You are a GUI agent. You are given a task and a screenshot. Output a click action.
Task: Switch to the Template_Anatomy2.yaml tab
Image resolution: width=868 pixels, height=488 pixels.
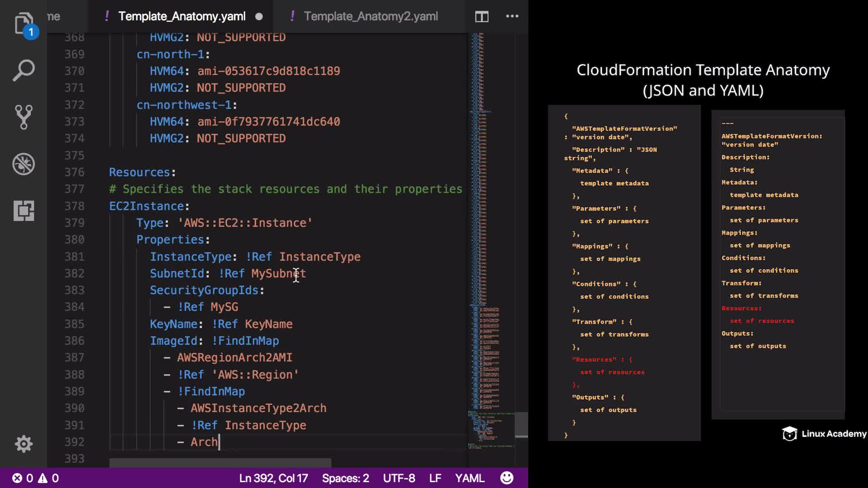pyautogui.click(x=370, y=16)
